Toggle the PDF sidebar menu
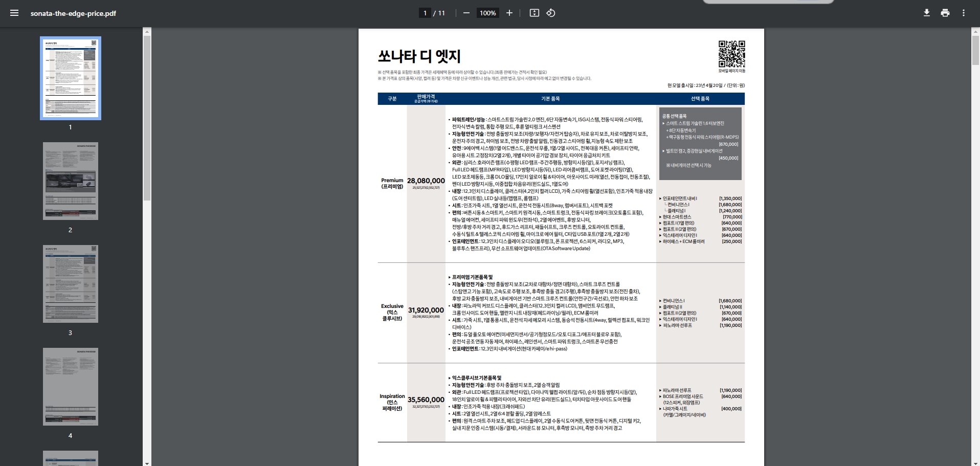Screen dimensions: 980x466 click(14, 13)
